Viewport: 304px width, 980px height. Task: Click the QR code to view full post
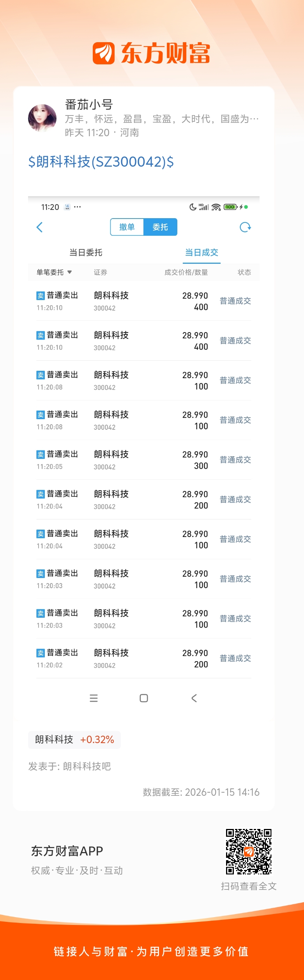tap(249, 851)
